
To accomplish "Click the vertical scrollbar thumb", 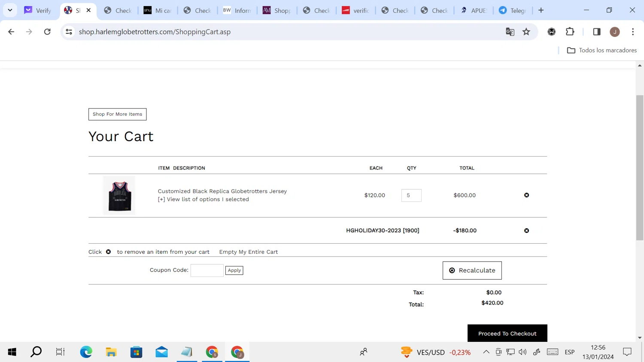I will coord(640,167).
